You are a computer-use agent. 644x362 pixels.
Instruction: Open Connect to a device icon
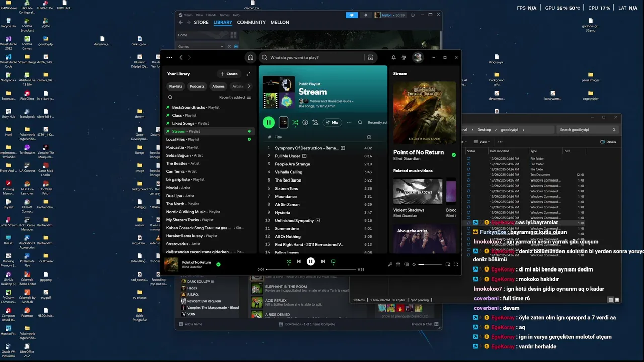coord(406,264)
